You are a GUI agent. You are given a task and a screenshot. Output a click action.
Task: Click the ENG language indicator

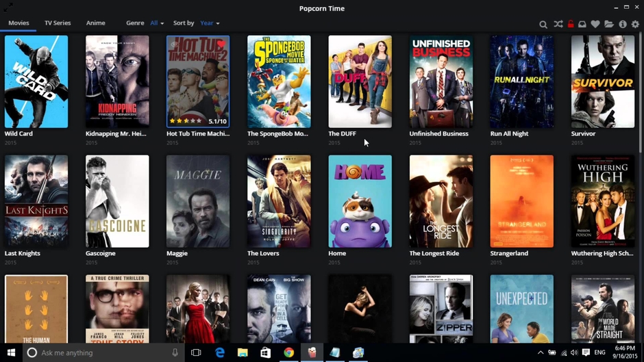tap(599, 352)
